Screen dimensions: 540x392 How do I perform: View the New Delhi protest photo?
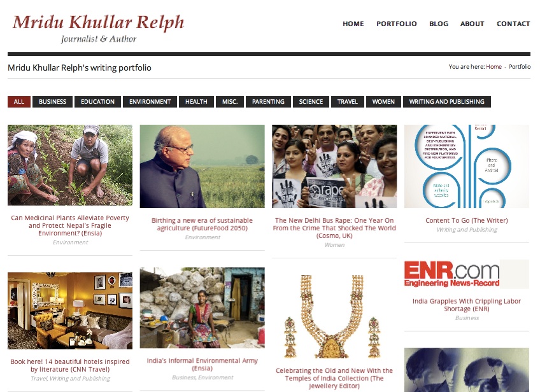pos(334,166)
